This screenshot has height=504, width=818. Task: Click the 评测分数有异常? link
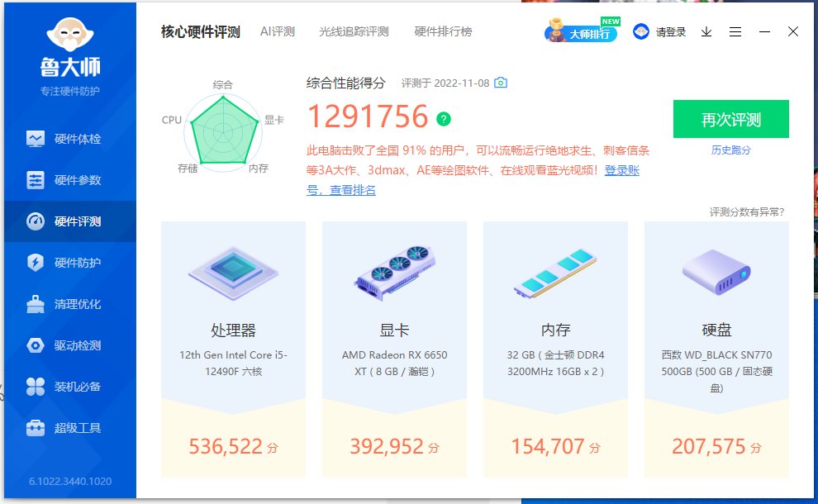tap(747, 212)
